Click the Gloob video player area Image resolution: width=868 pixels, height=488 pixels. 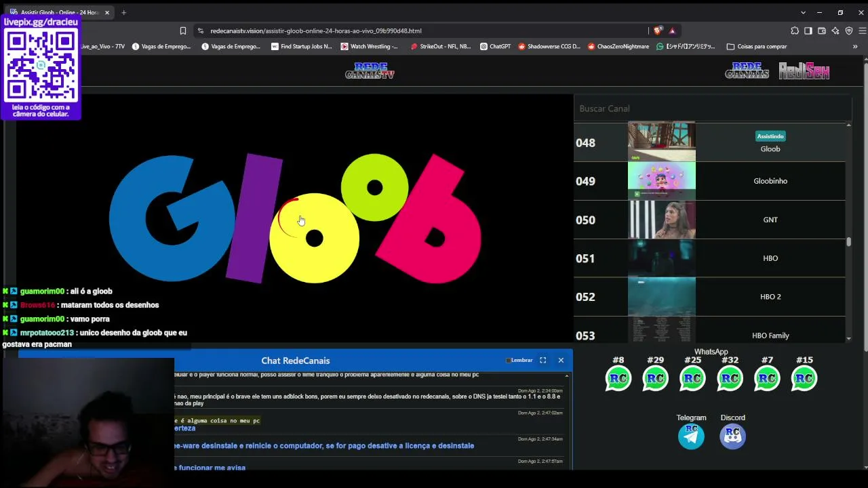(295, 218)
